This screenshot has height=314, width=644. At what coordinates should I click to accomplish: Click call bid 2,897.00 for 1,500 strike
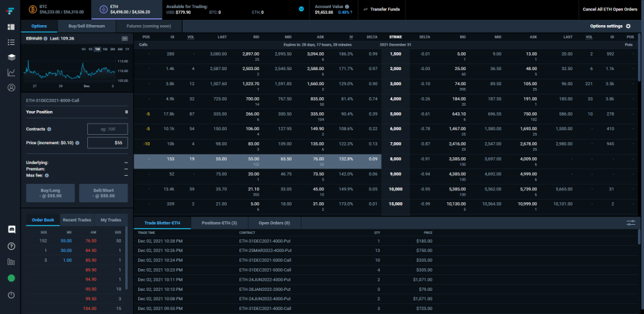click(x=251, y=54)
